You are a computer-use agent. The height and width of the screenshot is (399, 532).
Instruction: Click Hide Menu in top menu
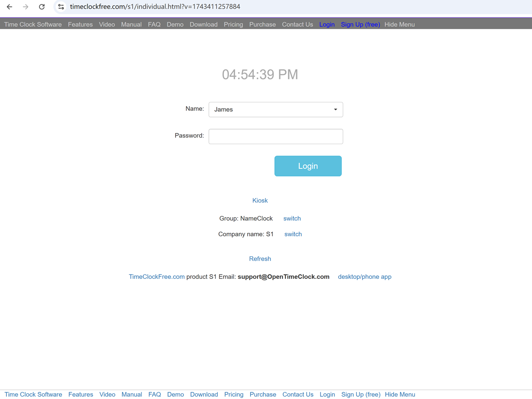(399, 24)
